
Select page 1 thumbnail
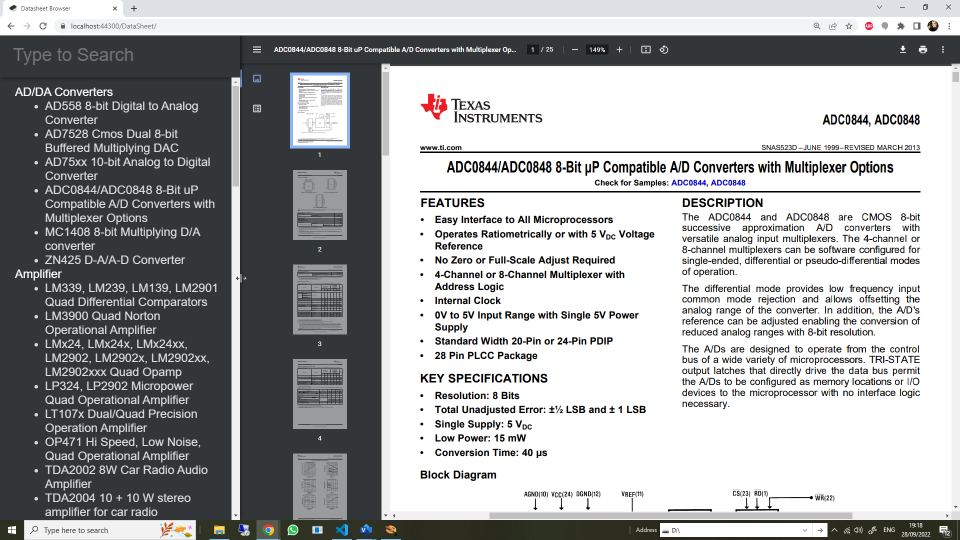320,111
